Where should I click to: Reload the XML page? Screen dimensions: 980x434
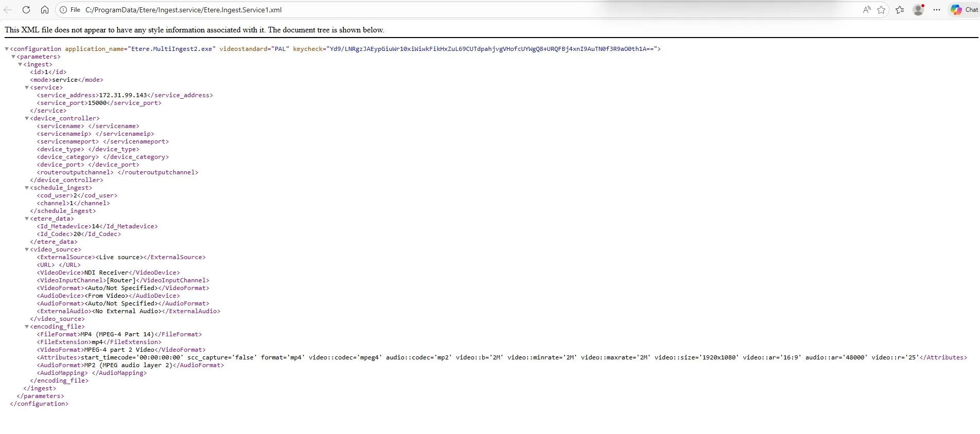[x=26, y=10]
